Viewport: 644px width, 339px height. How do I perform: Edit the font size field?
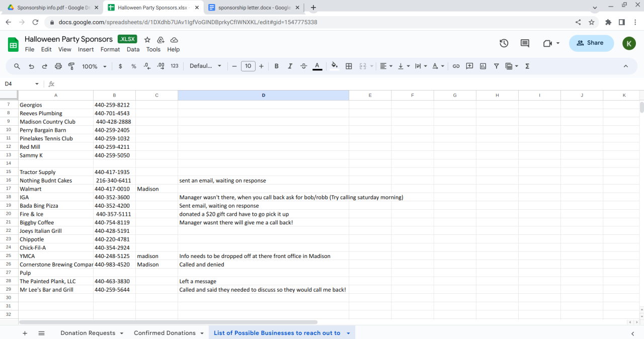click(x=248, y=66)
